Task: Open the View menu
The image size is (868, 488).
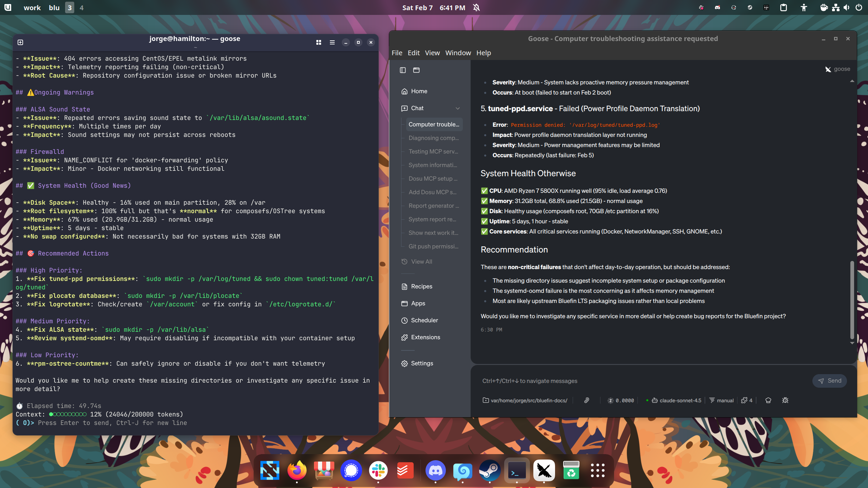Action: [x=432, y=53]
